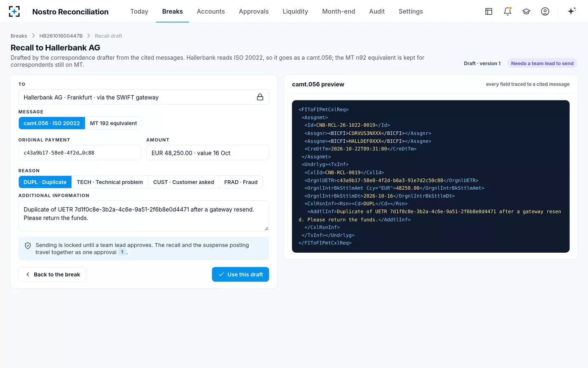The height and width of the screenshot is (368, 588).
Task: Go to the Approvals tab
Action: click(254, 11)
